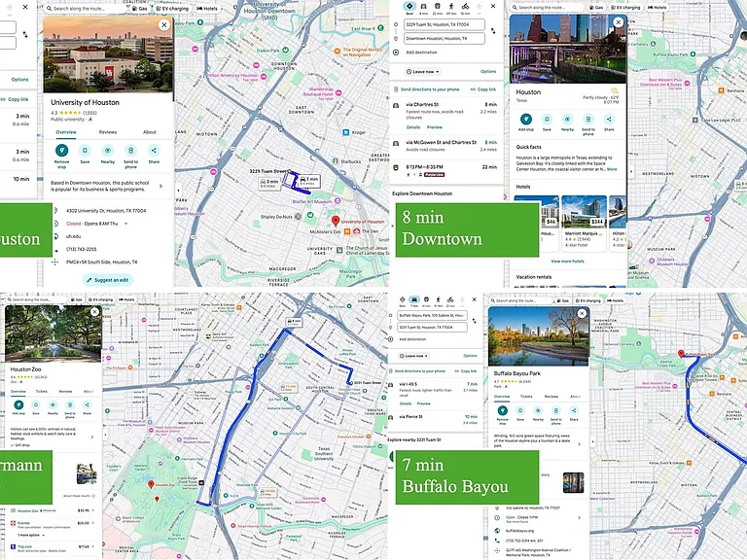This screenshot has height=560, width=747.
Task: Open Nearby in the Houston panel
Action: click(567, 119)
